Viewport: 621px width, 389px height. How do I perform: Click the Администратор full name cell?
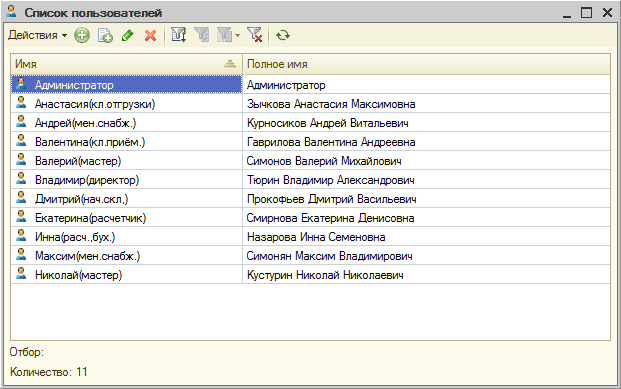pos(426,85)
